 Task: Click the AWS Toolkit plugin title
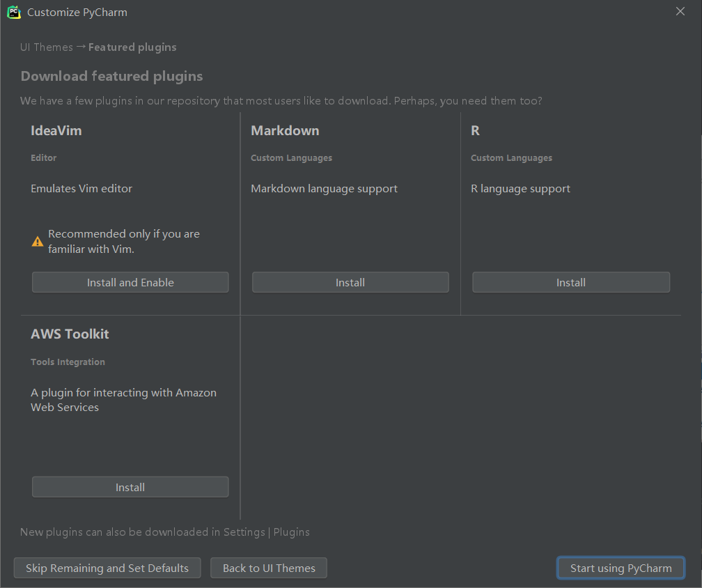click(70, 334)
